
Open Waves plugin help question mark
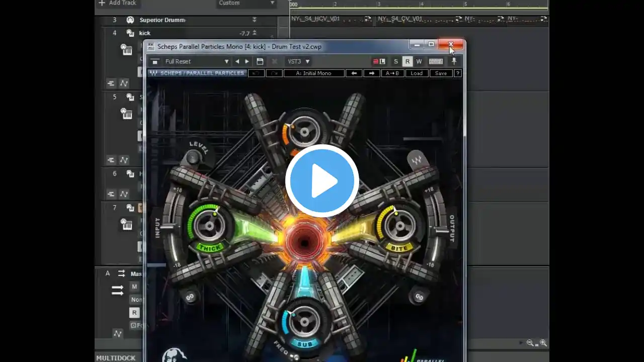click(x=457, y=73)
